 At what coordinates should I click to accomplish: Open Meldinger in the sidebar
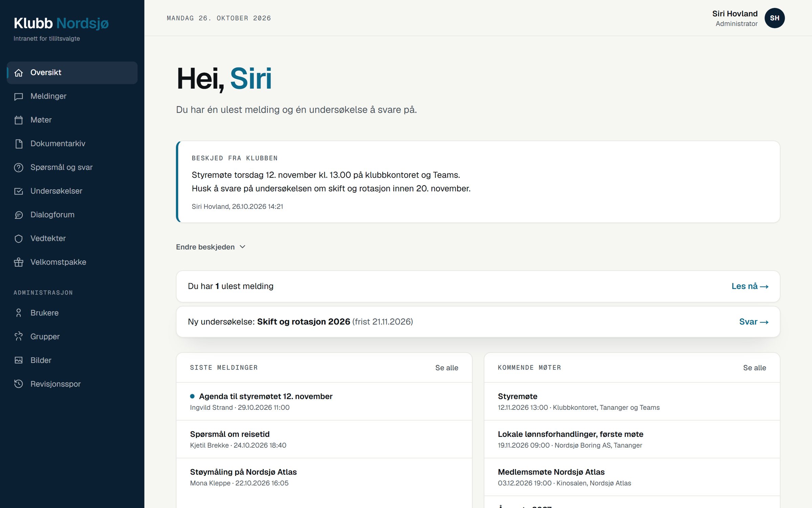coord(72,97)
